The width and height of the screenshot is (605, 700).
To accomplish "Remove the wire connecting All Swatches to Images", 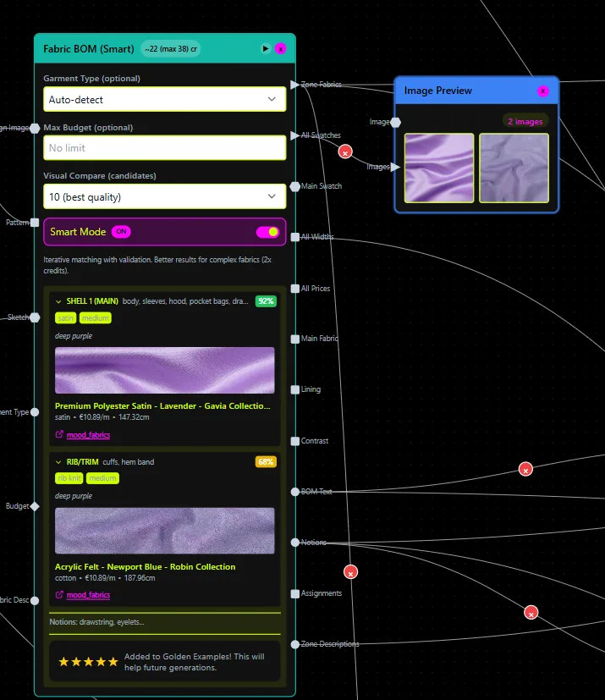I will point(345,152).
